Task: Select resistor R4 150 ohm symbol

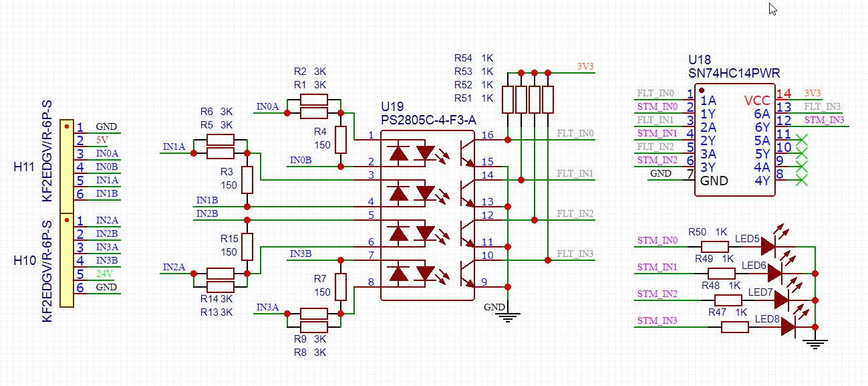Action: coord(341,139)
